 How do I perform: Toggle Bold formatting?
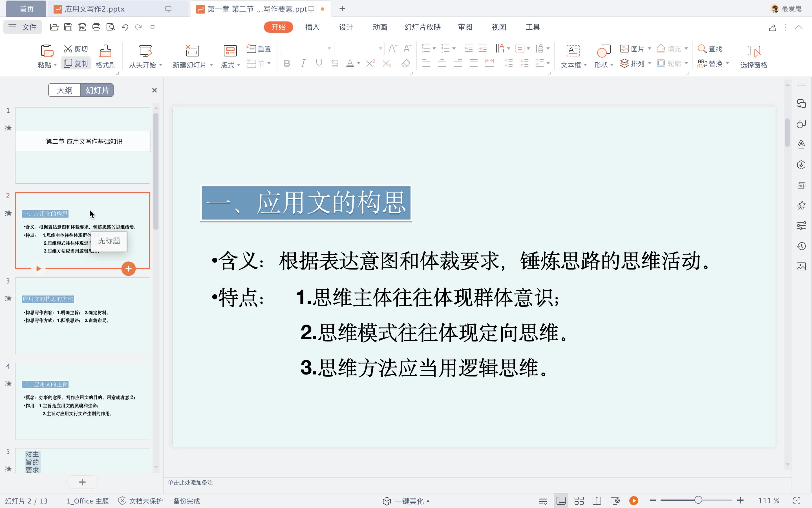point(287,63)
